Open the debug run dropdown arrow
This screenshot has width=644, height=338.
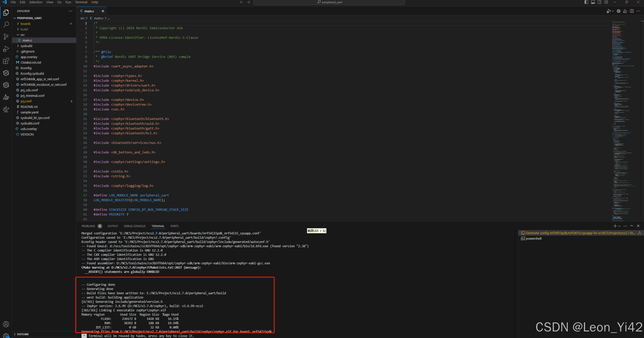(x=613, y=11)
